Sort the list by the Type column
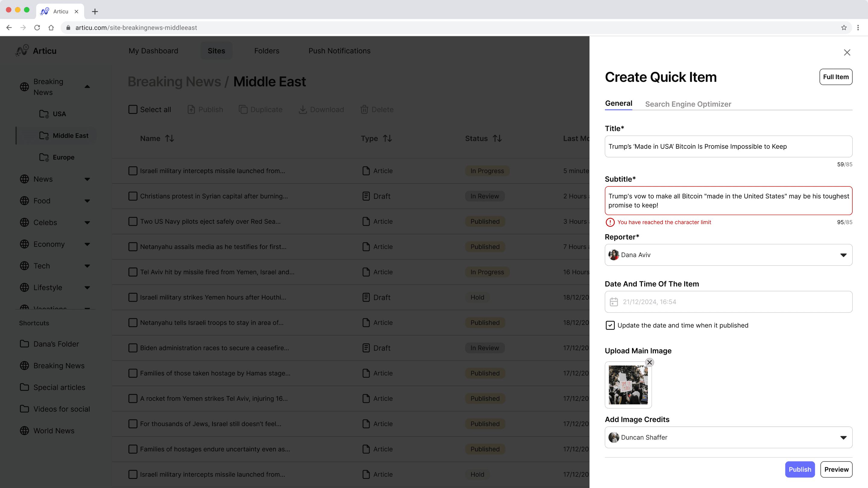 388,139
